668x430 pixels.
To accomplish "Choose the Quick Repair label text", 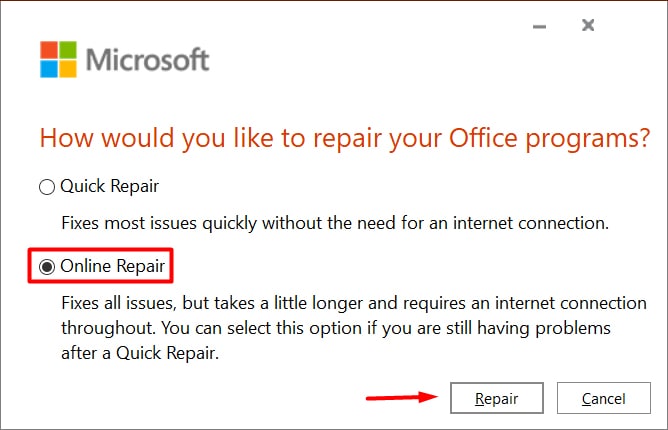I will click(109, 186).
